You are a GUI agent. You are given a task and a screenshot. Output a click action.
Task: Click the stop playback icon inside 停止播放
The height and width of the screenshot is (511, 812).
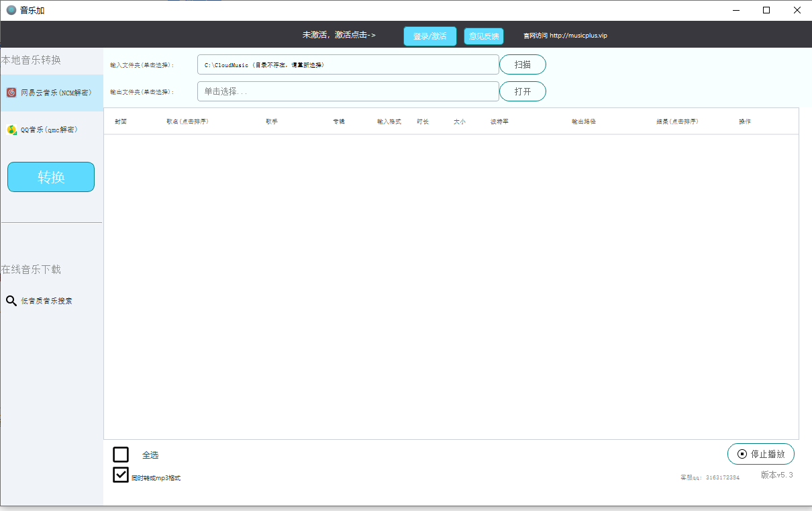coord(742,454)
